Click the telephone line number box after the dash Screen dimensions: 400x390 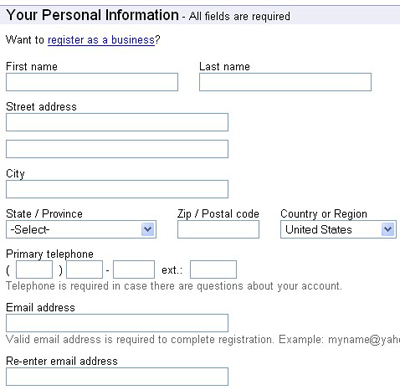(134, 269)
